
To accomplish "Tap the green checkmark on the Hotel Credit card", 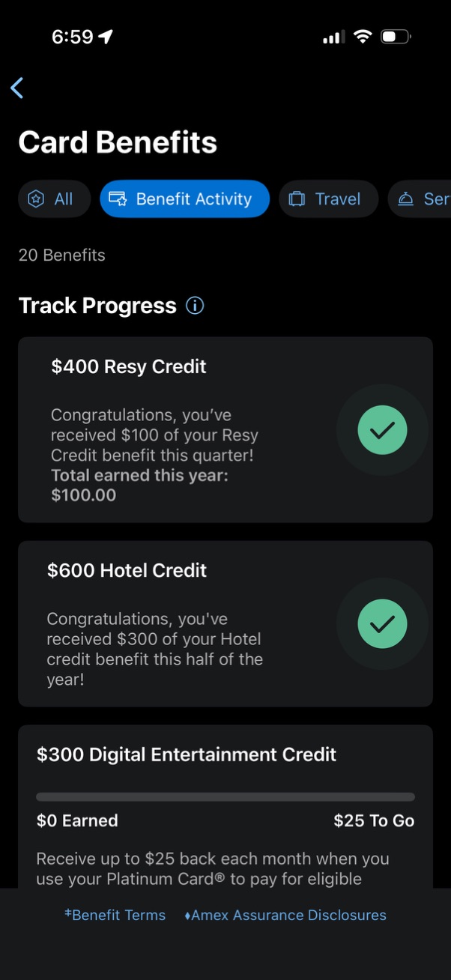I will 382,624.
